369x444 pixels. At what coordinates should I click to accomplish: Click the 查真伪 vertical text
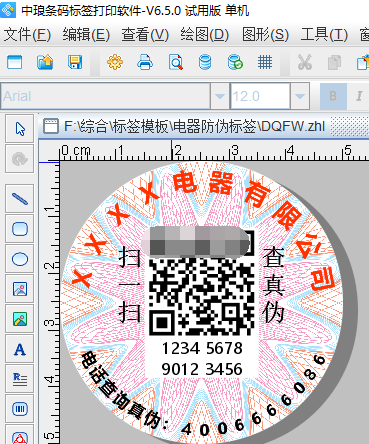(x=273, y=285)
